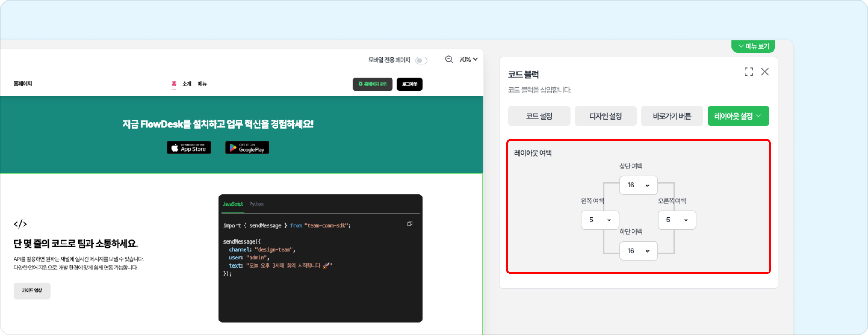This screenshot has height=335, width=868.
Task: Close the code block panel
Action: pos(764,72)
